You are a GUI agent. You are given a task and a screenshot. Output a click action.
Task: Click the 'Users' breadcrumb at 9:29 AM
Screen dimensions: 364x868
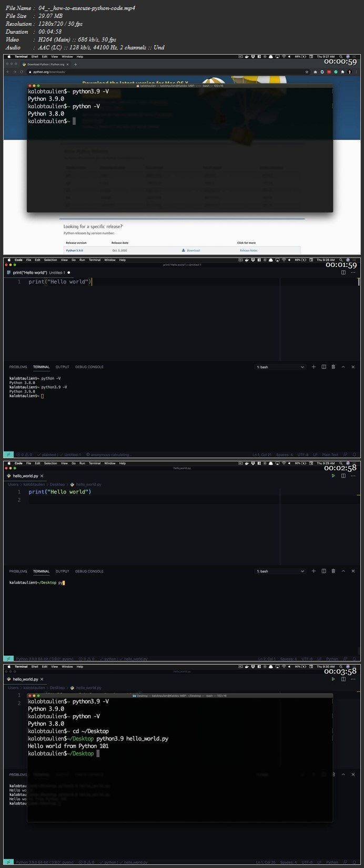tap(13, 484)
